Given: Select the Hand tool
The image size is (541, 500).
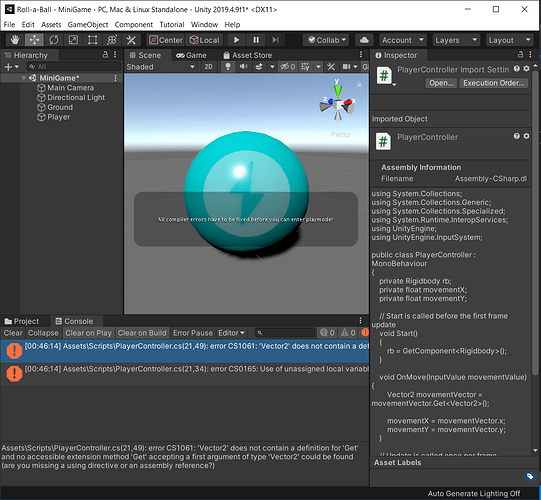Looking at the screenshot, I should (15, 40).
